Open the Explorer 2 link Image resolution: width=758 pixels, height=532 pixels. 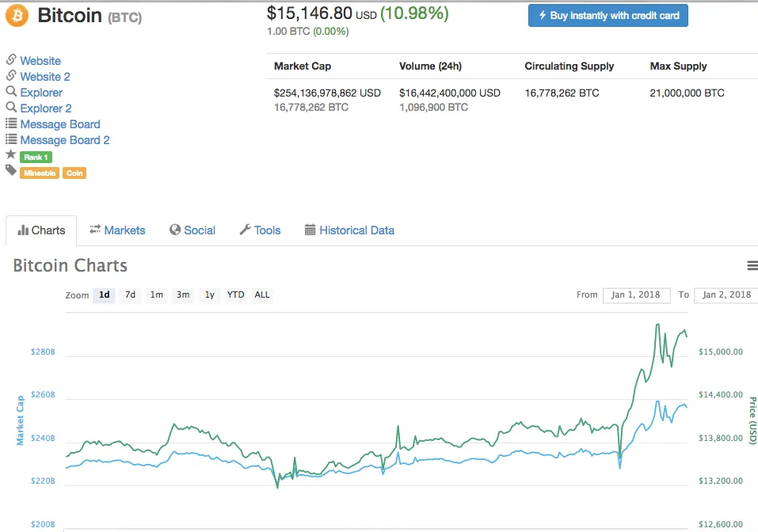[x=46, y=108]
